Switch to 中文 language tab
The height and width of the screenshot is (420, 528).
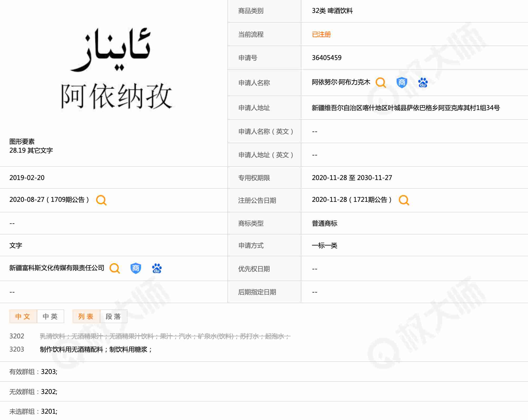[x=23, y=316]
